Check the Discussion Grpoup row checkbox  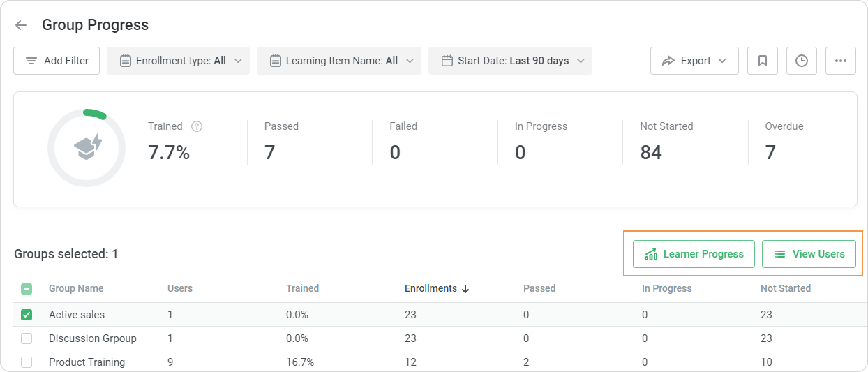[27, 338]
